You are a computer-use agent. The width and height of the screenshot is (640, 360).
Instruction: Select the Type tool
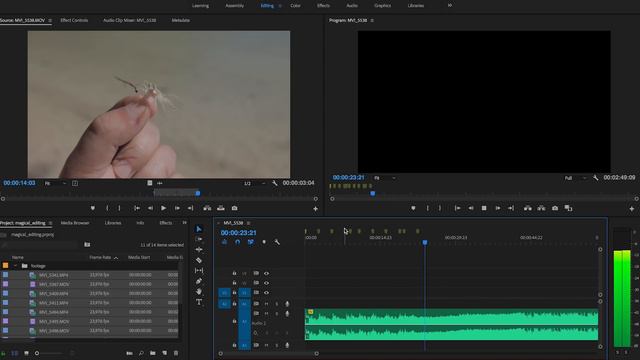pyautogui.click(x=199, y=302)
